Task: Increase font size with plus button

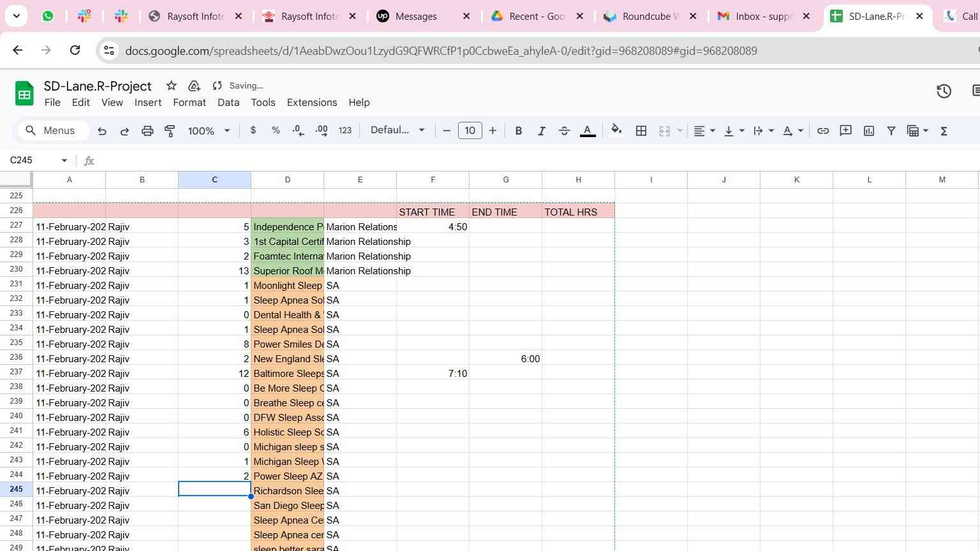Action: point(493,131)
